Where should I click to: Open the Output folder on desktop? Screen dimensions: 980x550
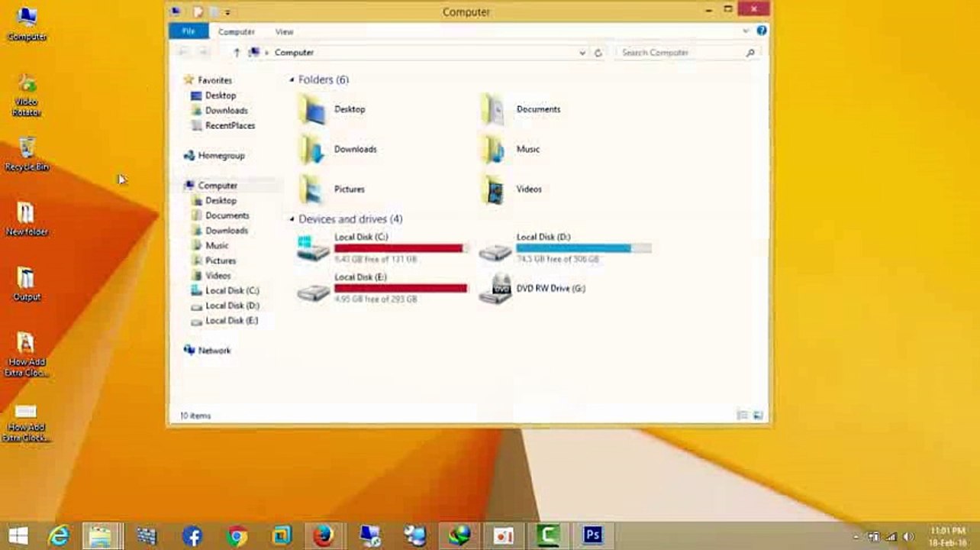[27, 284]
